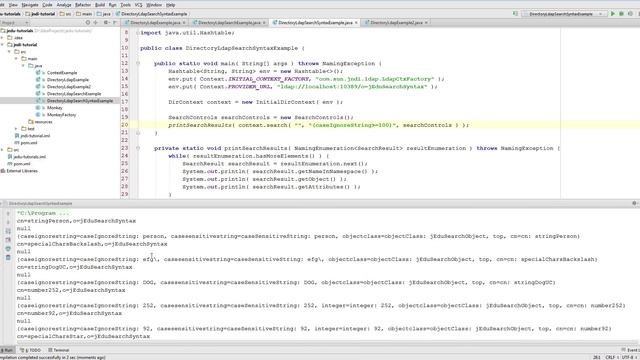The height and width of the screenshot is (360, 640).
Task: Open the VCS menu
Action: [138, 5]
